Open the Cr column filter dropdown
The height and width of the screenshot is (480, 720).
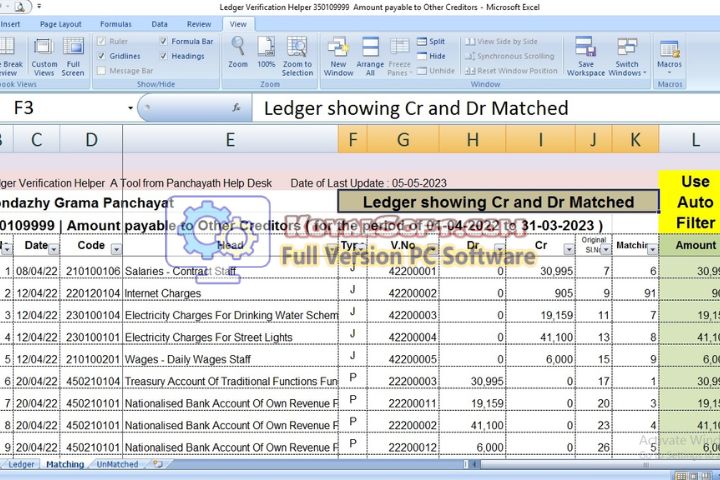point(569,249)
